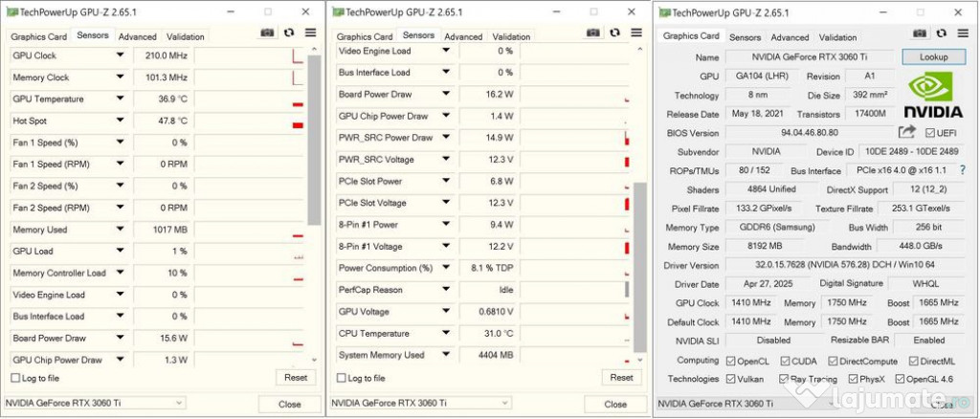Open PerfCap Reason dropdown arrow
980x419 pixels.
coord(446,289)
